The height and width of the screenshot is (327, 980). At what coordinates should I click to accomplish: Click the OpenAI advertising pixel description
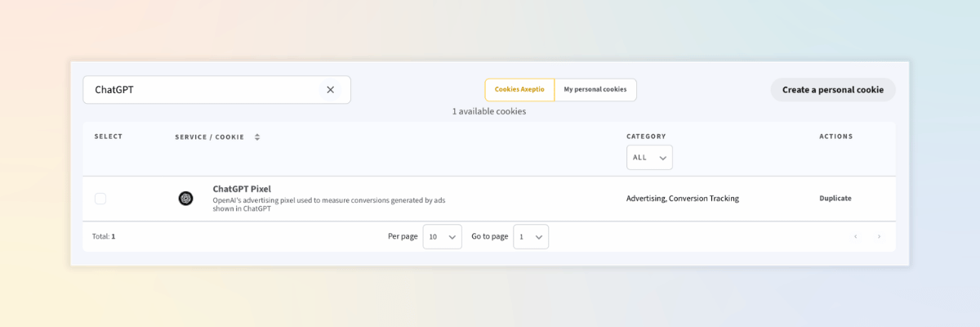click(328, 204)
